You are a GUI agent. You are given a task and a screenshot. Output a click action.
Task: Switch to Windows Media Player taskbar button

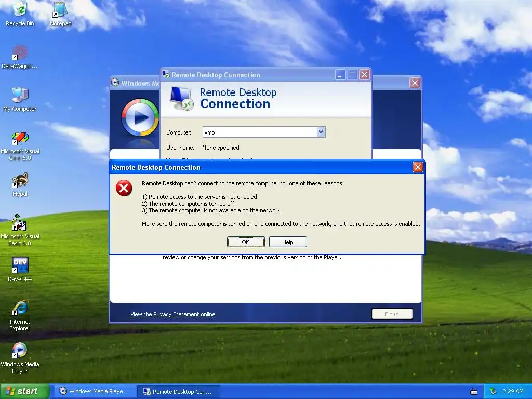pos(95,391)
